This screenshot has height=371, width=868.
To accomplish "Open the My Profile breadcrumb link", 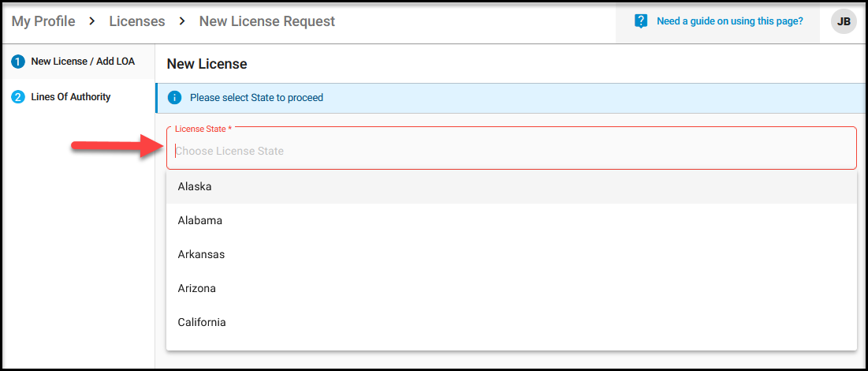I will [x=43, y=21].
